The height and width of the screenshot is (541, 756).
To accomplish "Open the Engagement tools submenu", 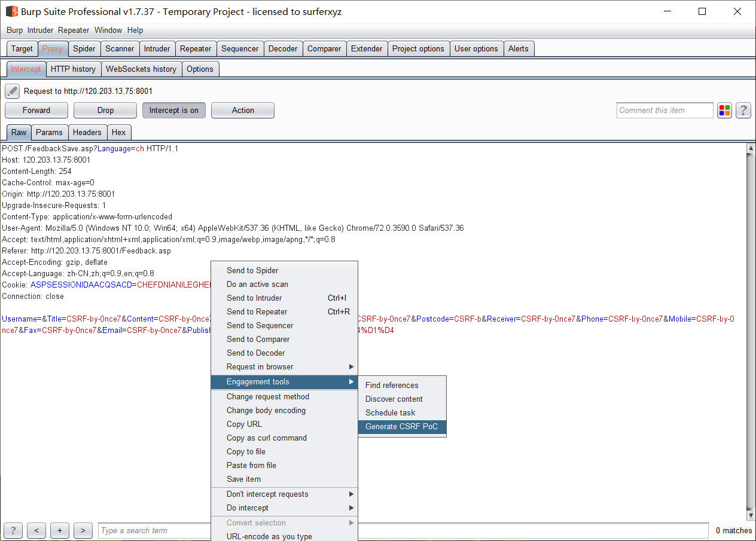I will [285, 382].
